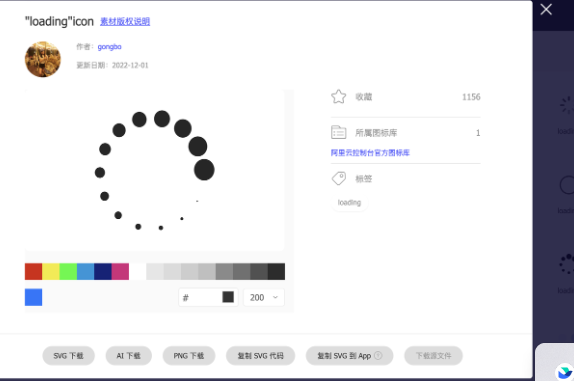Pick the navy blue color swatch
Screen dimensions: 574x381
103,272
